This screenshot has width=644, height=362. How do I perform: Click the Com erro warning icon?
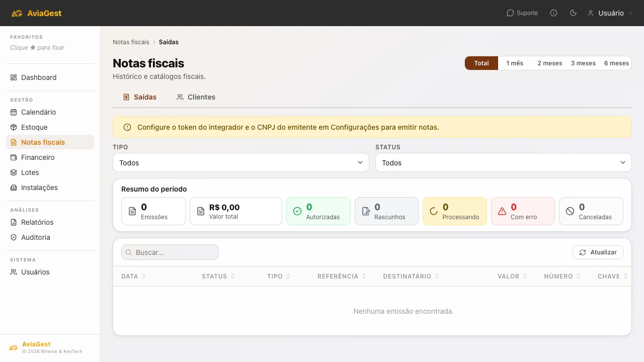click(x=502, y=211)
